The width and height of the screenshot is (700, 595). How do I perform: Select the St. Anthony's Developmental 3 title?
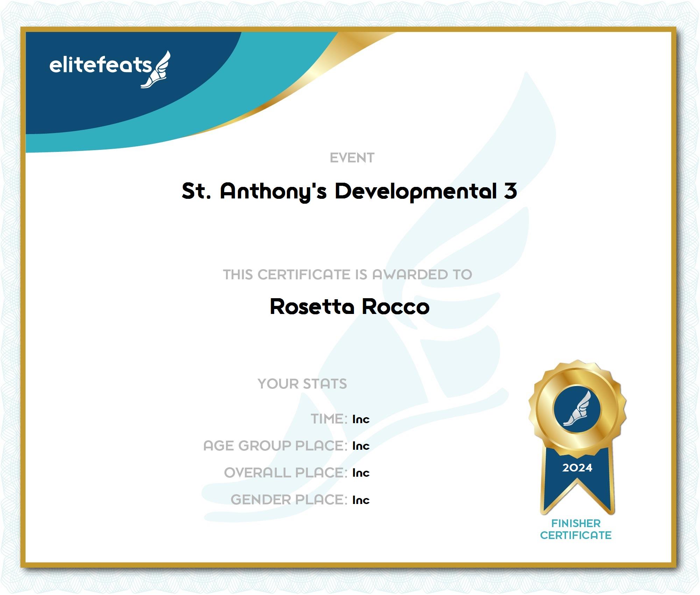[349, 191]
